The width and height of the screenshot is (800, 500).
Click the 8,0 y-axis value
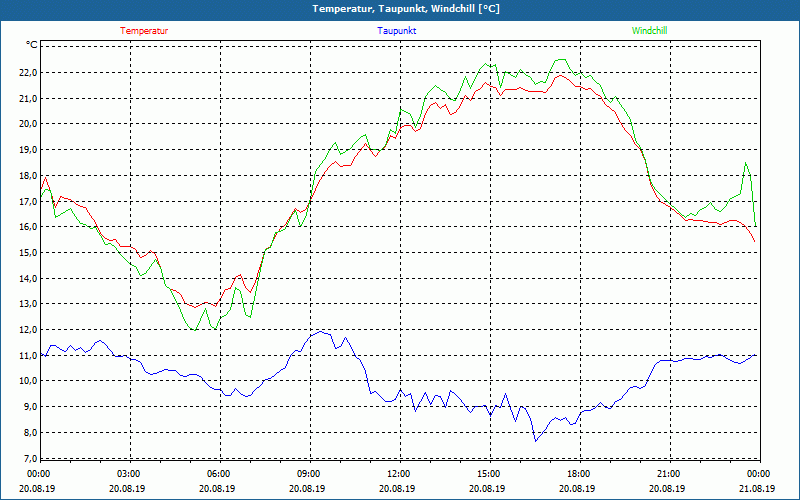coord(30,432)
